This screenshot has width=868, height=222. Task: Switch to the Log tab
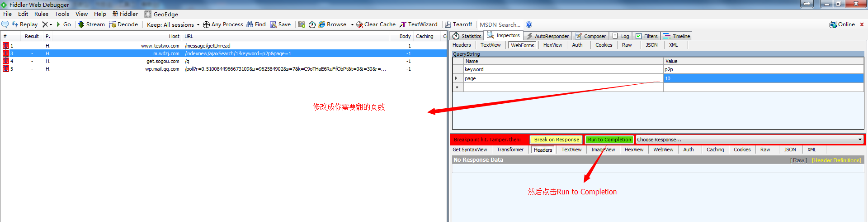(x=621, y=36)
